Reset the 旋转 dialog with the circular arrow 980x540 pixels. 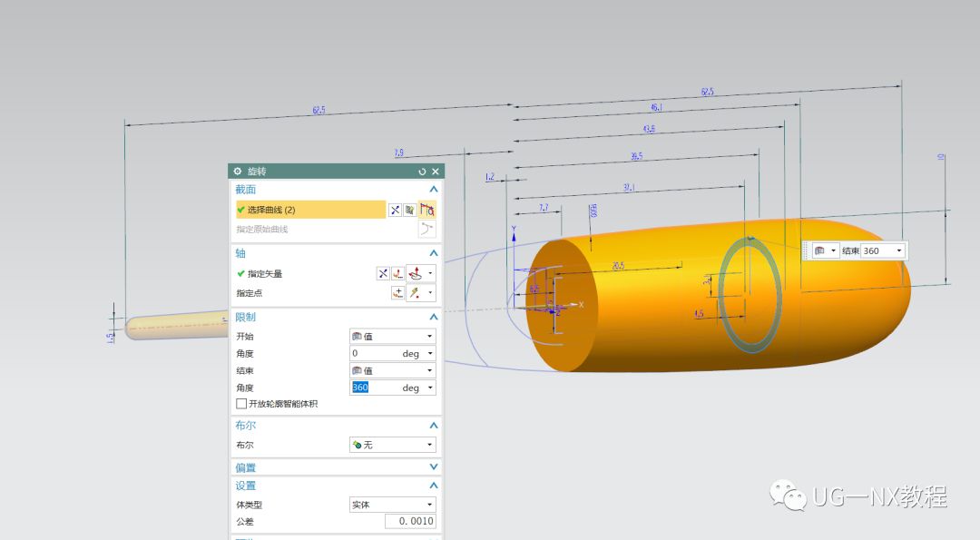tap(423, 172)
